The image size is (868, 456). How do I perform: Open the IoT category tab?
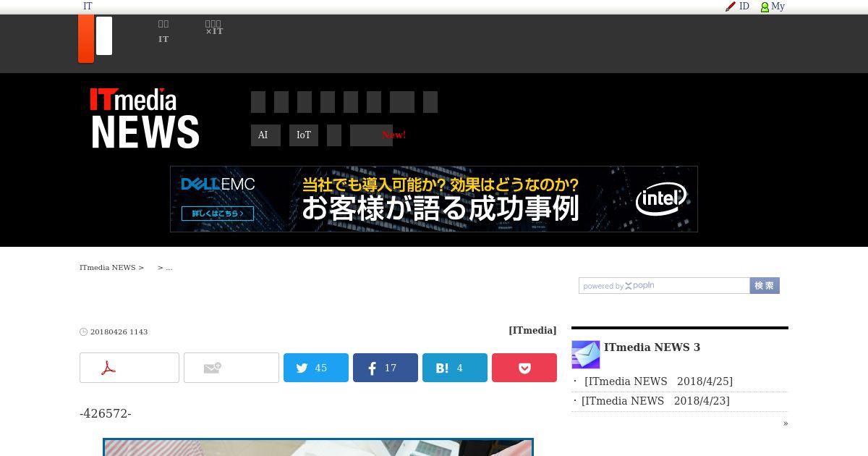304,135
